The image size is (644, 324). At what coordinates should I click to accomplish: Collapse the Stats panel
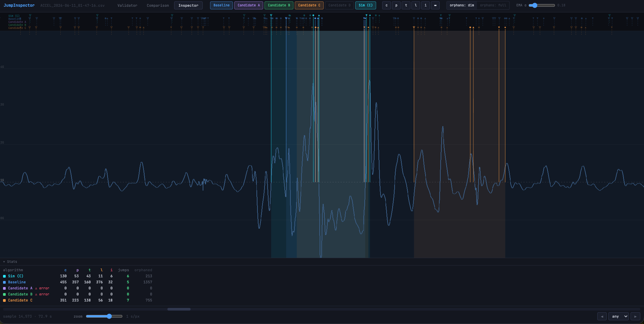(x=10, y=261)
